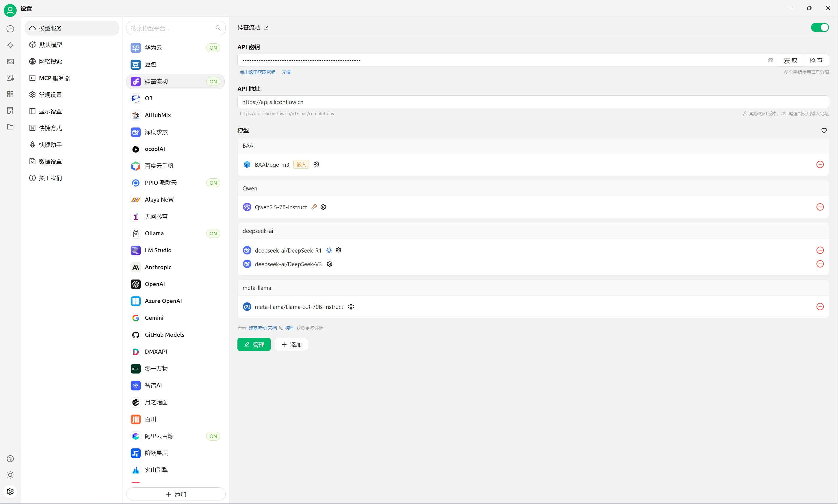The width and height of the screenshot is (838, 504).
Task: Toggle the 硅基流动 provider enable switch
Action: 820,28
